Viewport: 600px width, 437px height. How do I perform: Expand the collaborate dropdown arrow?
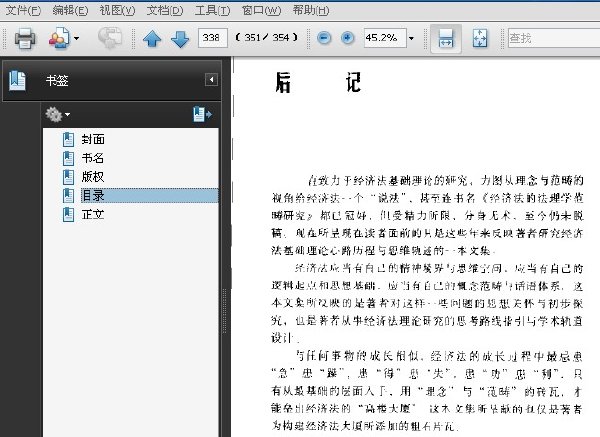tap(77, 38)
